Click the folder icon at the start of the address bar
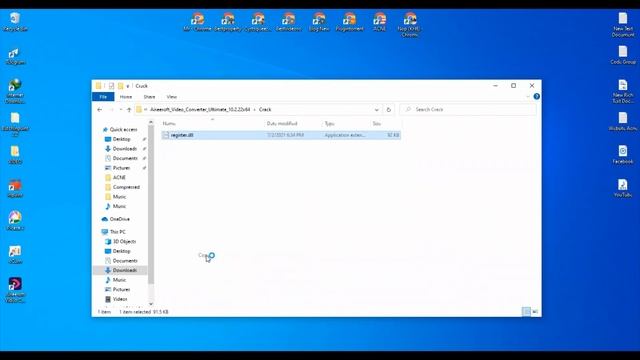 [139, 109]
